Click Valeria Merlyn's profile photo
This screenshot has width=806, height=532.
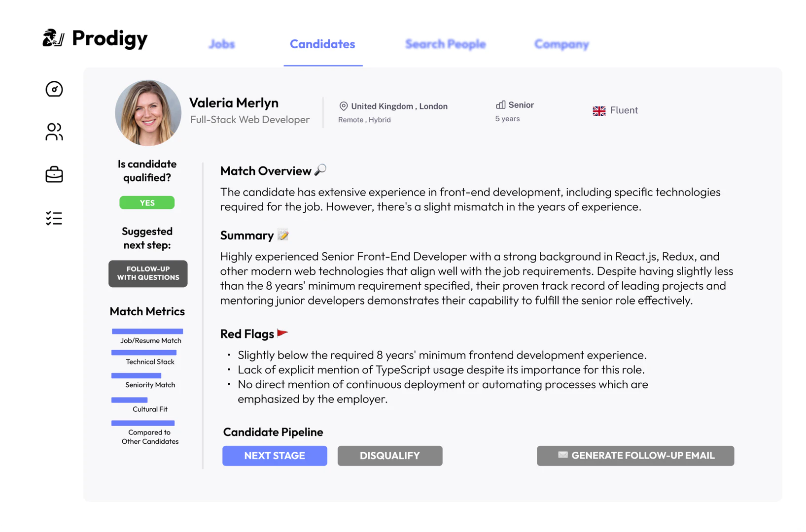148,113
